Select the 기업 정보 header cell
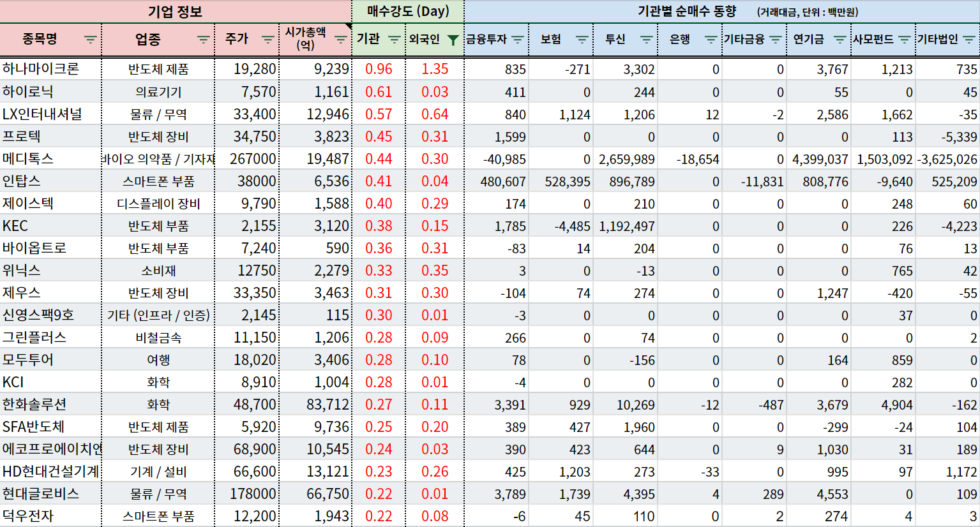 [176, 11]
